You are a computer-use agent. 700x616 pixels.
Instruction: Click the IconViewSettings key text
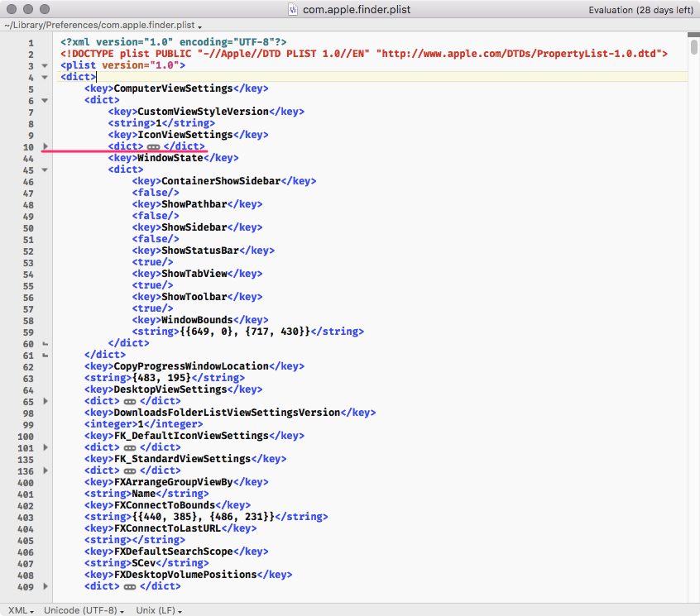click(x=185, y=135)
